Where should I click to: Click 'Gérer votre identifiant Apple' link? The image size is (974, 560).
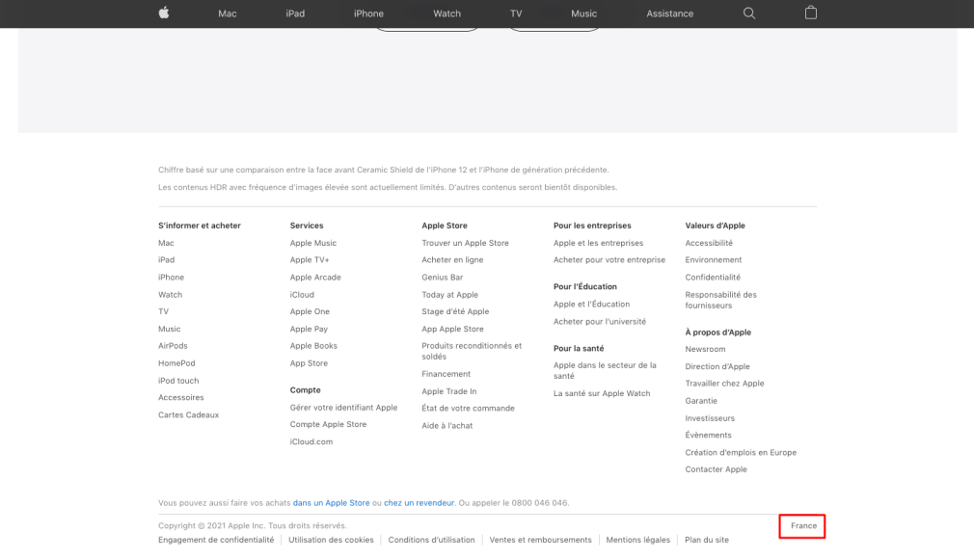click(x=343, y=408)
